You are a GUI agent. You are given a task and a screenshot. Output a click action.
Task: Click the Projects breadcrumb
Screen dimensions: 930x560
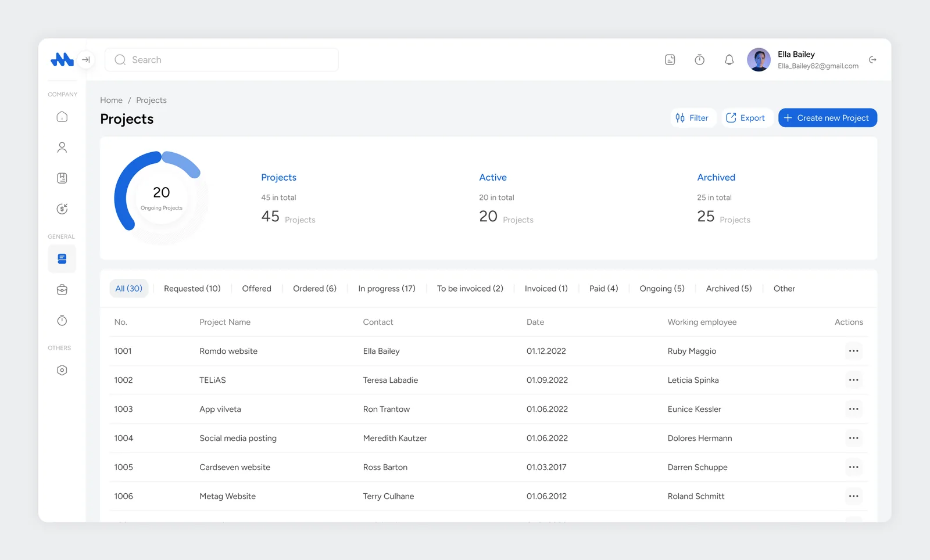pos(151,100)
